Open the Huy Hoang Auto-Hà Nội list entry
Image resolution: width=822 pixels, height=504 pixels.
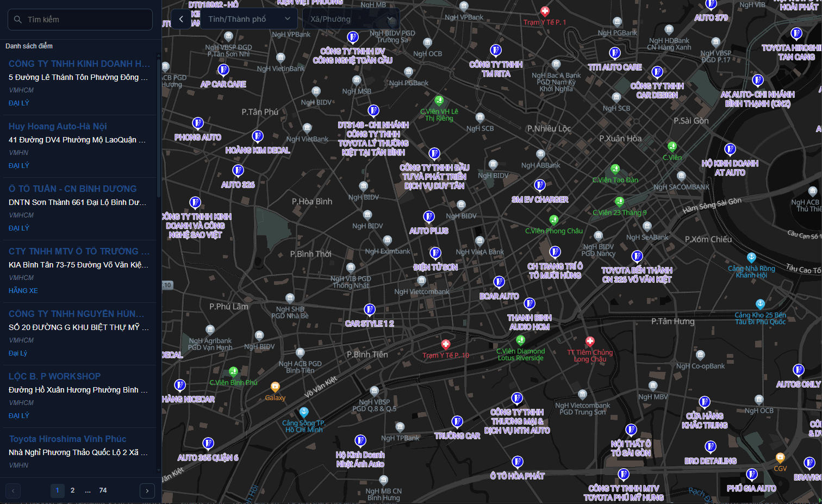80,146
